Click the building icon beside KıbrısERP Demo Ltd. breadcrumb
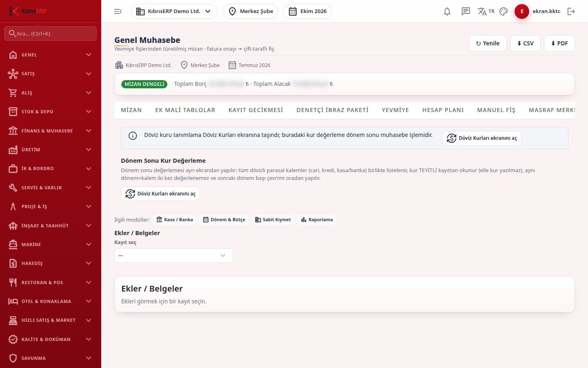588x368 pixels. point(119,65)
